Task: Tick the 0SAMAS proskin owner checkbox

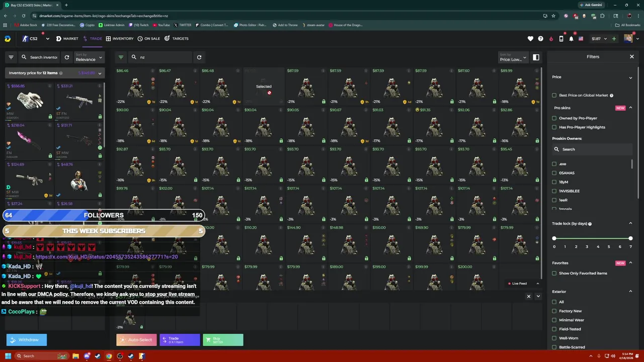Action: [554, 173]
